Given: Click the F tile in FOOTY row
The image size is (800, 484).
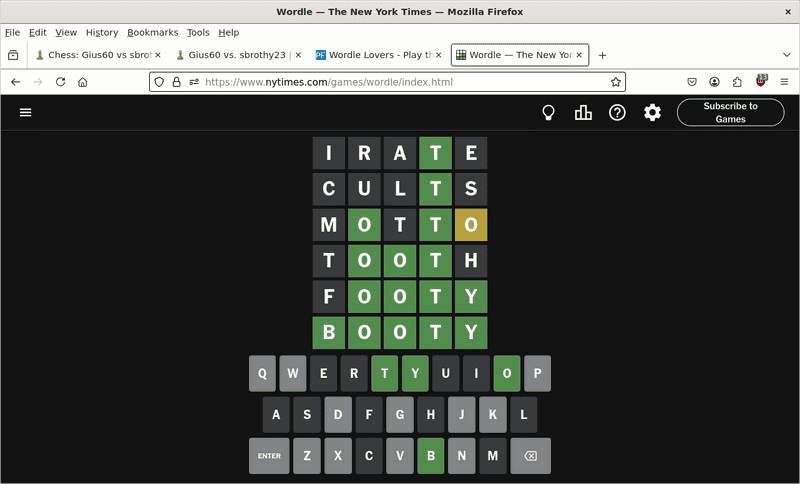Looking at the screenshot, I should click(329, 297).
